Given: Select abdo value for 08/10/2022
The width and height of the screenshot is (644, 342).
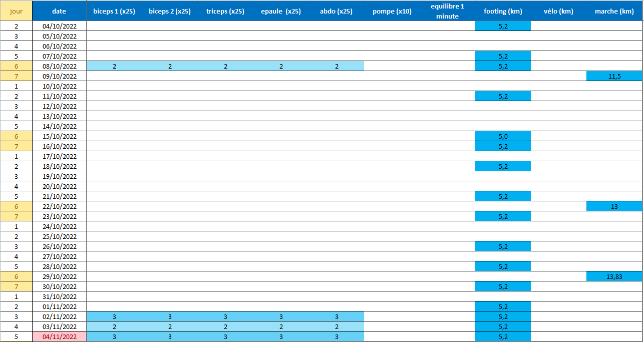Looking at the screenshot, I should (x=337, y=66).
